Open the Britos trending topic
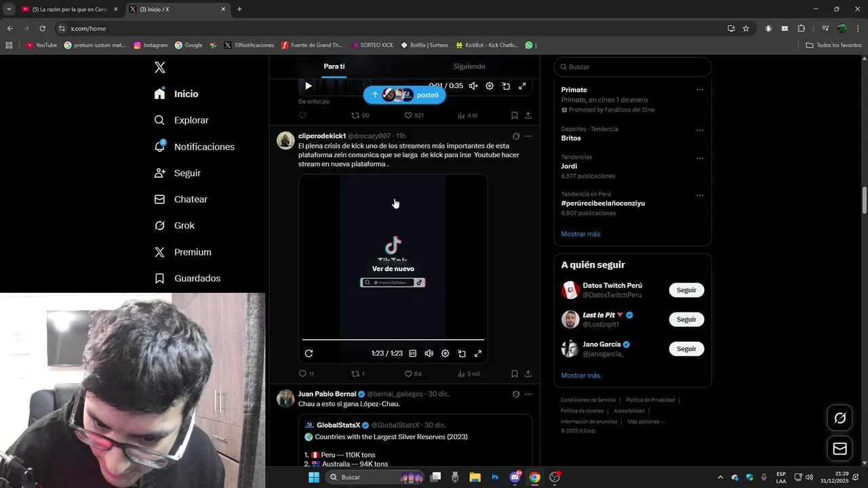 point(571,138)
